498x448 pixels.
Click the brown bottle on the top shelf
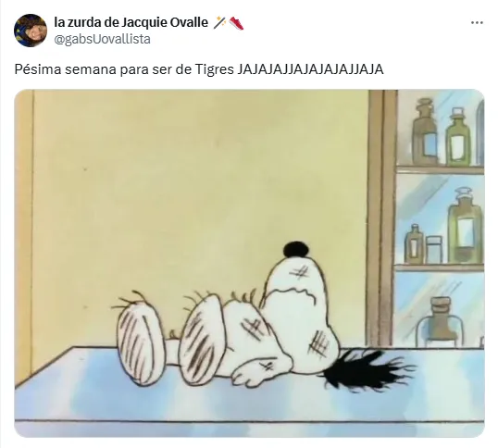click(425, 132)
